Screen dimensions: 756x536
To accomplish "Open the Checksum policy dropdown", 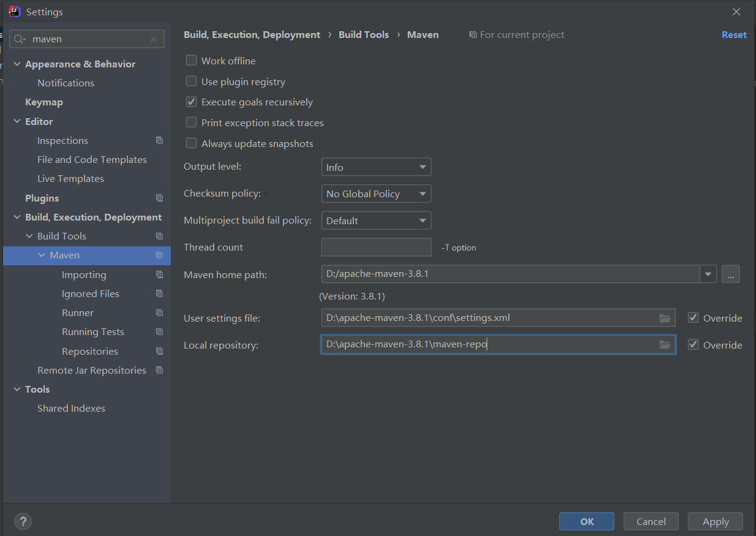I will coord(376,194).
